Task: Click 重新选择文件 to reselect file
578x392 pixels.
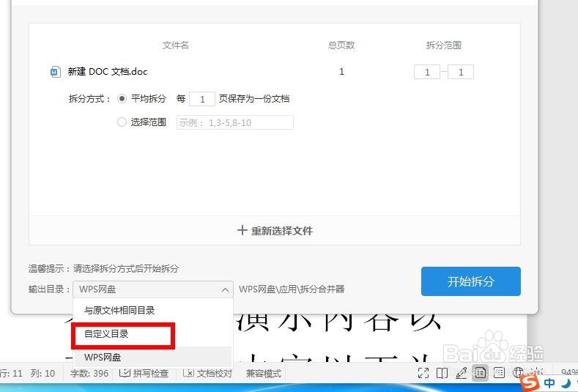Action: coord(275,231)
